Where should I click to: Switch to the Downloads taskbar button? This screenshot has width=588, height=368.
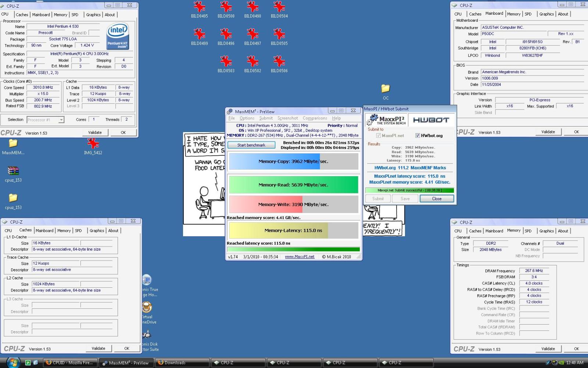pyautogui.click(x=183, y=363)
